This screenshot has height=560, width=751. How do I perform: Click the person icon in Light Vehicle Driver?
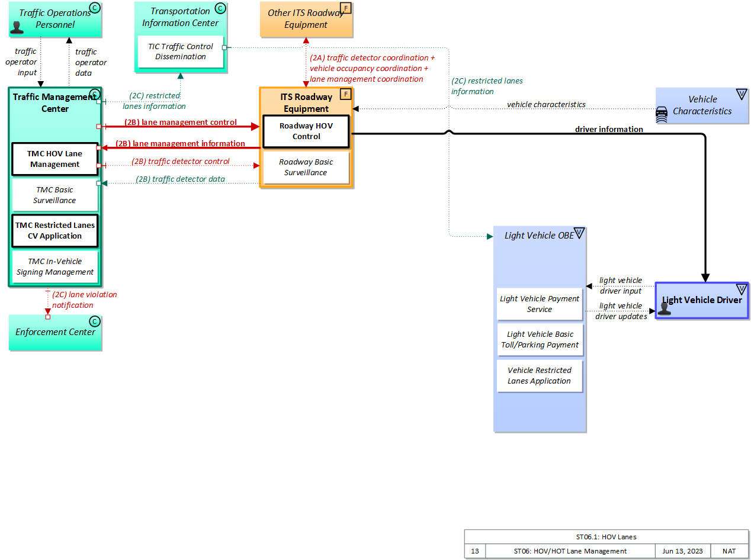(665, 308)
